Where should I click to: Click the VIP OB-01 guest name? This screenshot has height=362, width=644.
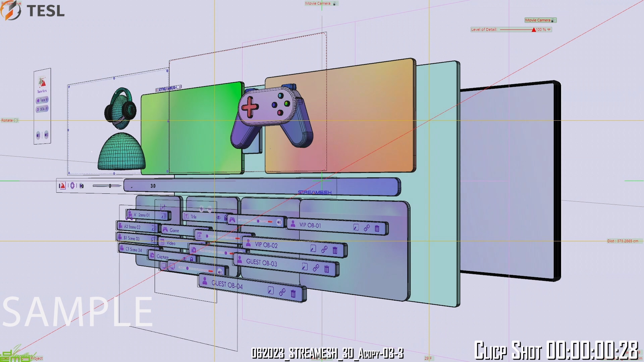[310, 225]
